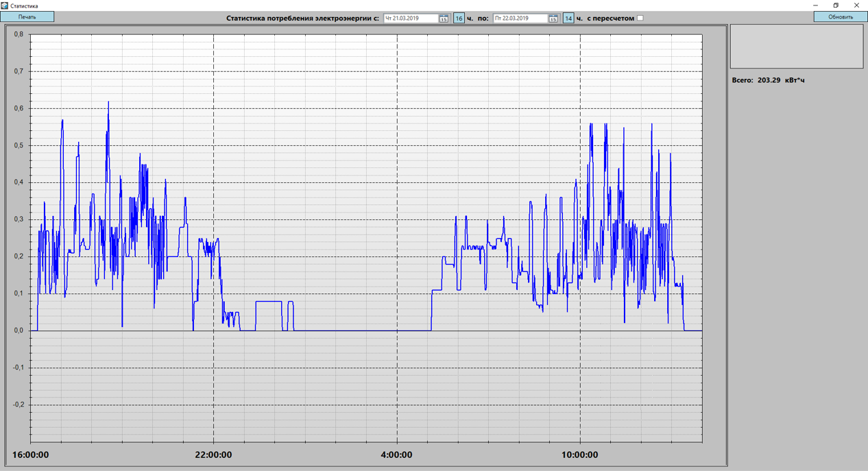Click the start hour box showing 16
868x471 pixels.
pos(459,19)
